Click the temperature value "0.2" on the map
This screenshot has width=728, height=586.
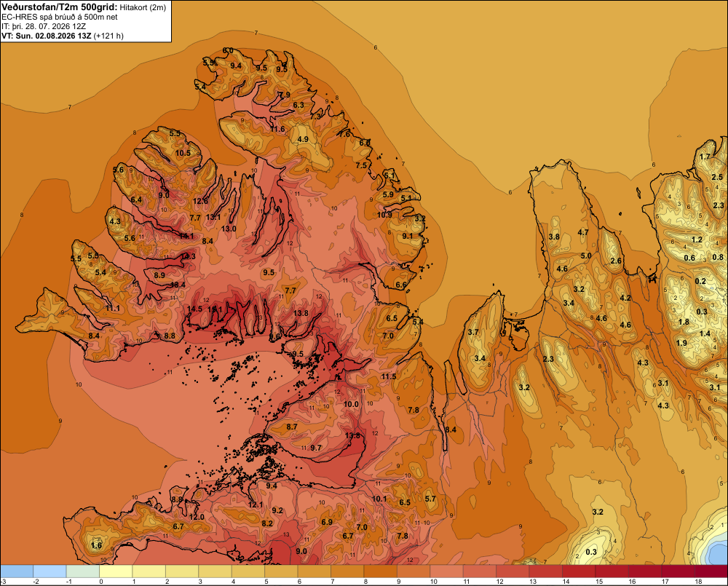pos(700,281)
